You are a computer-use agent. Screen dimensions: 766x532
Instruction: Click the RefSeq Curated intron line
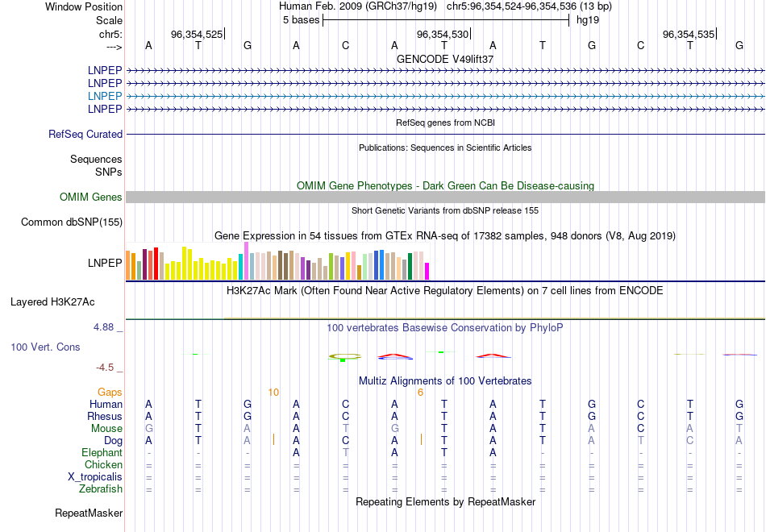click(x=445, y=134)
